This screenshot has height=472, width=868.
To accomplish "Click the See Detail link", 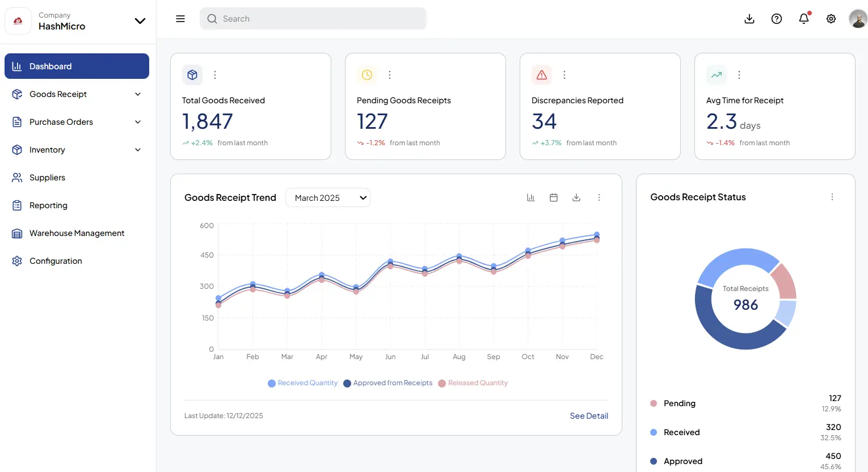I will 588,416.
